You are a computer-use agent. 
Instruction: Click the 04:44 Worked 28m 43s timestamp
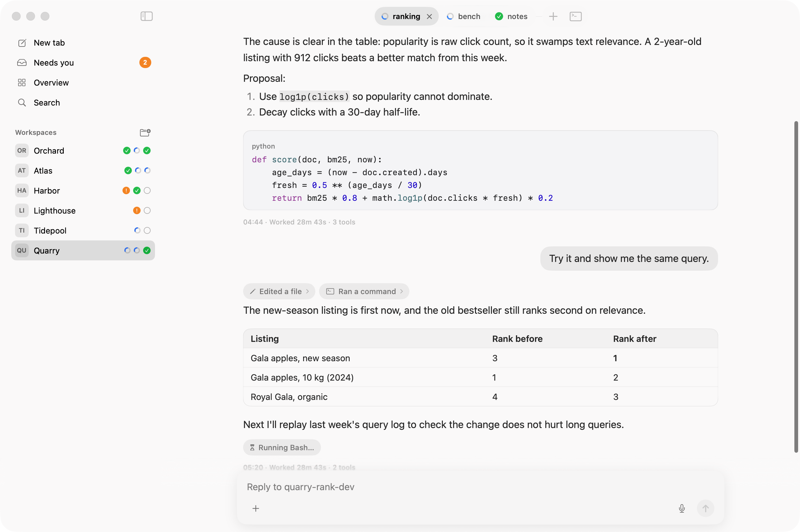[x=299, y=222]
